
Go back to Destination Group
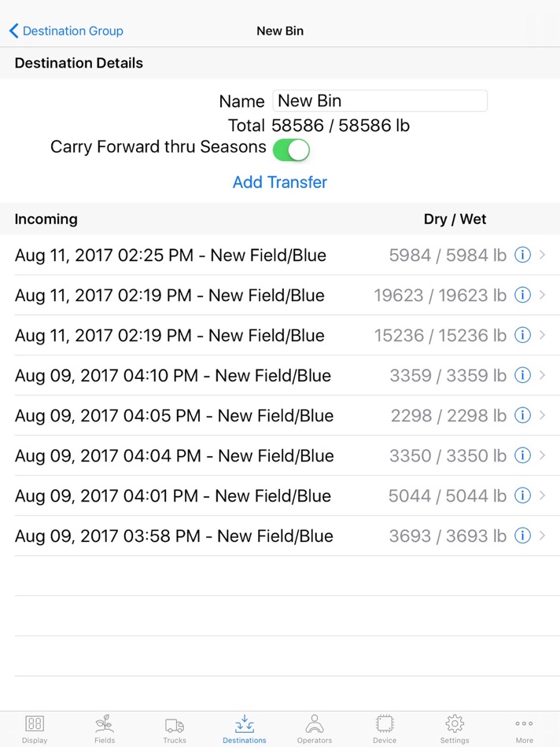click(x=65, y=31)
